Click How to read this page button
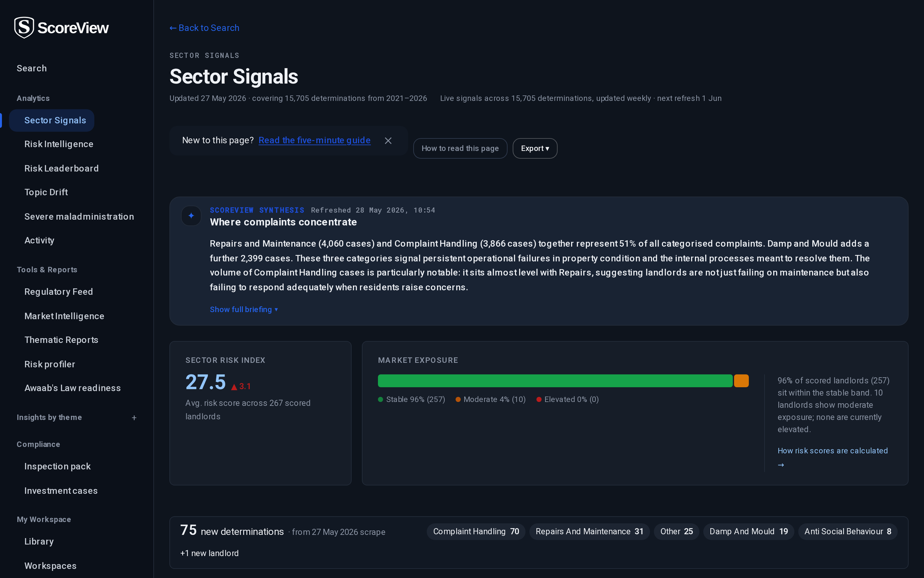 [460, 148]
